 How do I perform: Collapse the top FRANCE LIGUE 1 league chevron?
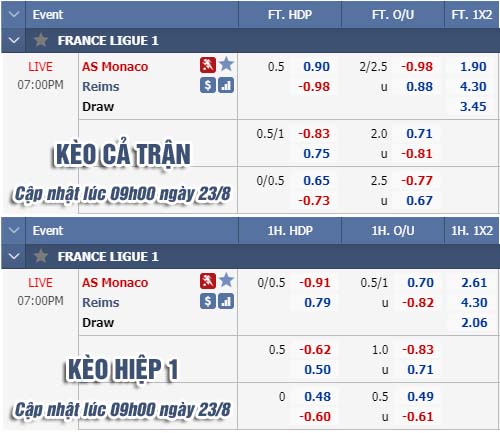pos(14,40)
